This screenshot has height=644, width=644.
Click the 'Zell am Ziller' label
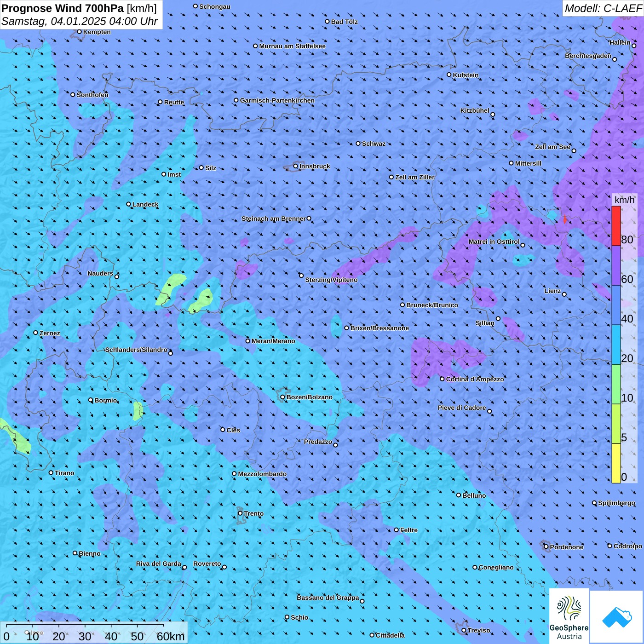pyautogui.click(x=415, y=177)
